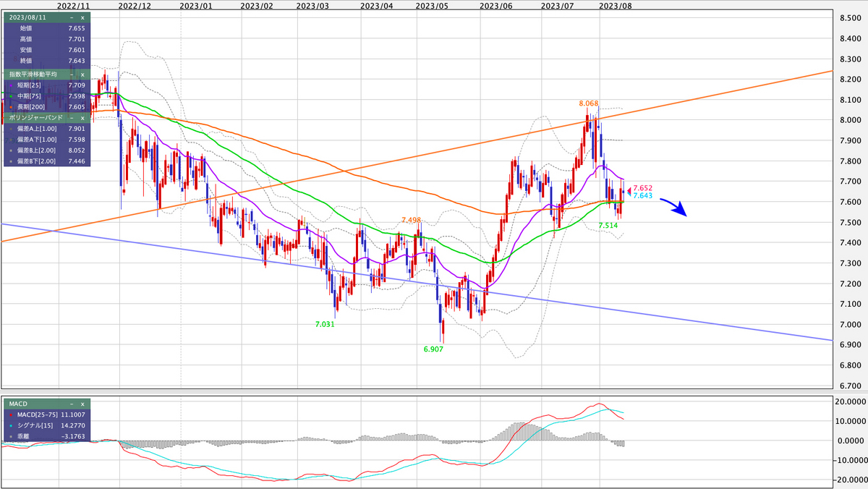
Task: Click the 7.500 price axis value
Action: [x=849, y=222]
